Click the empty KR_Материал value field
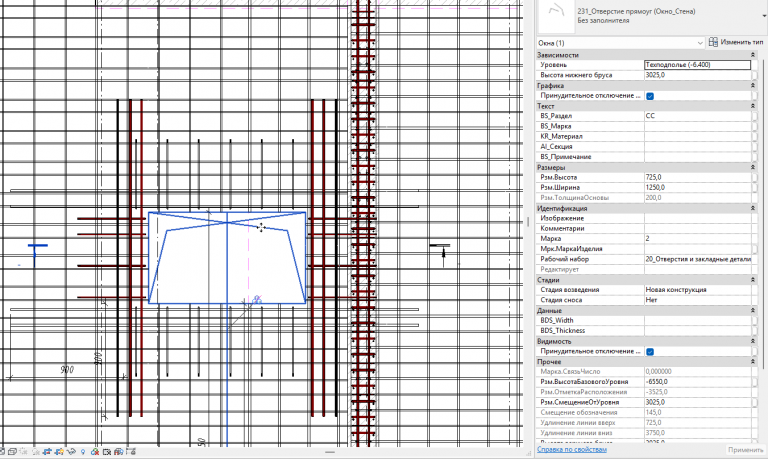768x459 pixels. click(697, 137)
